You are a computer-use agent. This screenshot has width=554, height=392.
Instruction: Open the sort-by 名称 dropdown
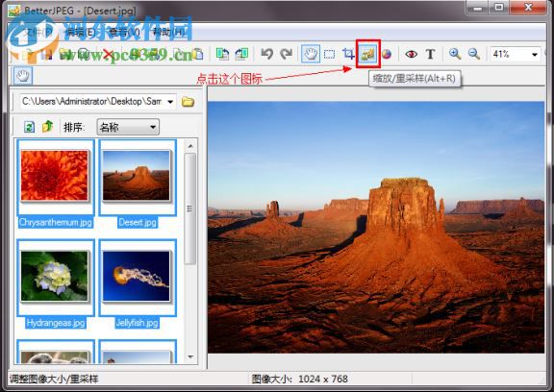tap(128, 127)
